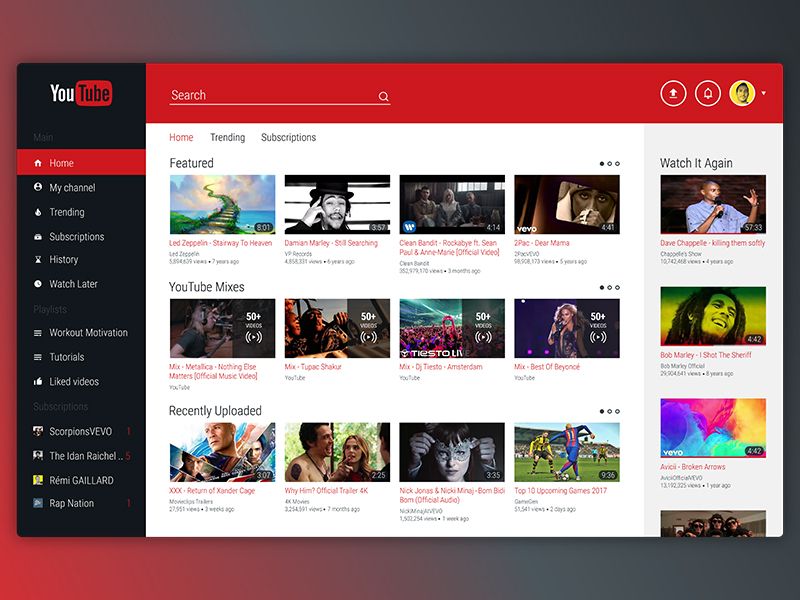Open Liked videos thumbs-up item
Viewport: 800px width, 600px height.
(x=75, y=382)
